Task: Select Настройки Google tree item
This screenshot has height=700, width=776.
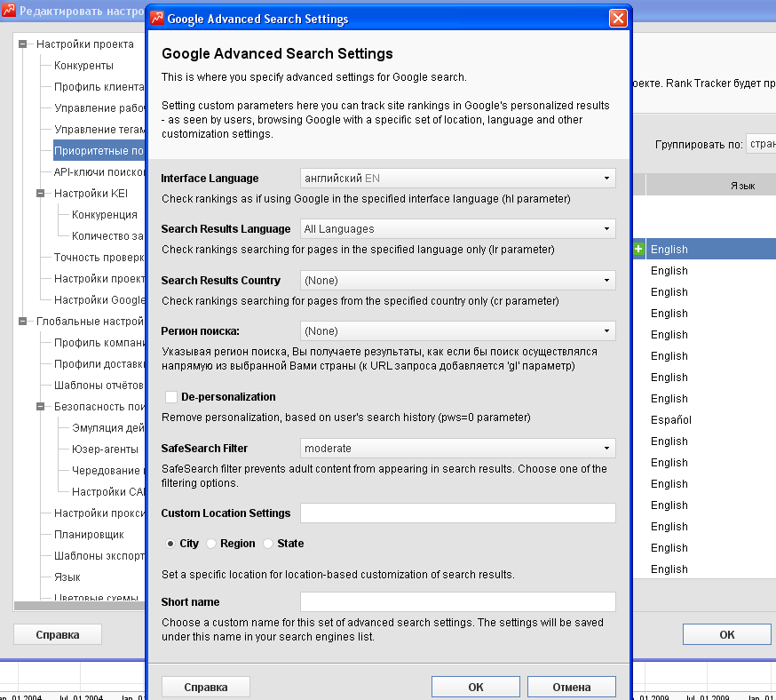Action: pos(99,299)
